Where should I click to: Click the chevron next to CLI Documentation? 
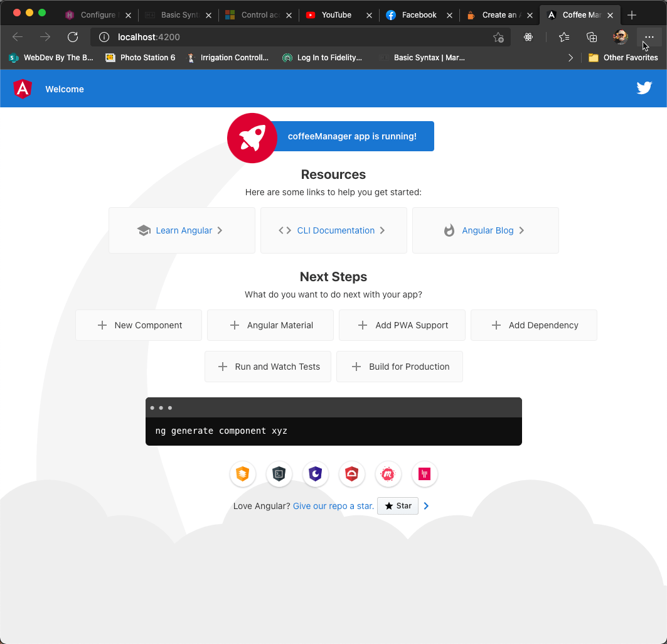coord(382,230)
